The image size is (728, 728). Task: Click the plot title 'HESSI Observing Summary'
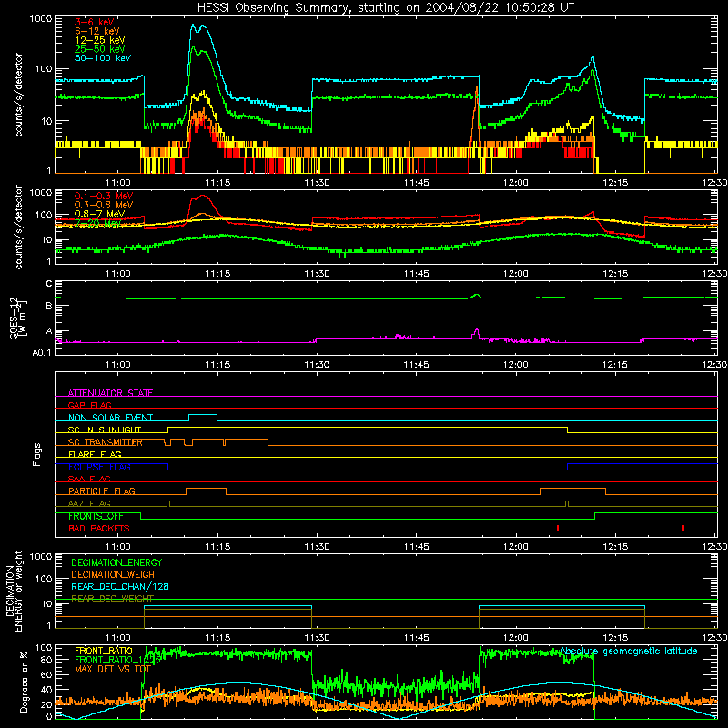(272, 7)
